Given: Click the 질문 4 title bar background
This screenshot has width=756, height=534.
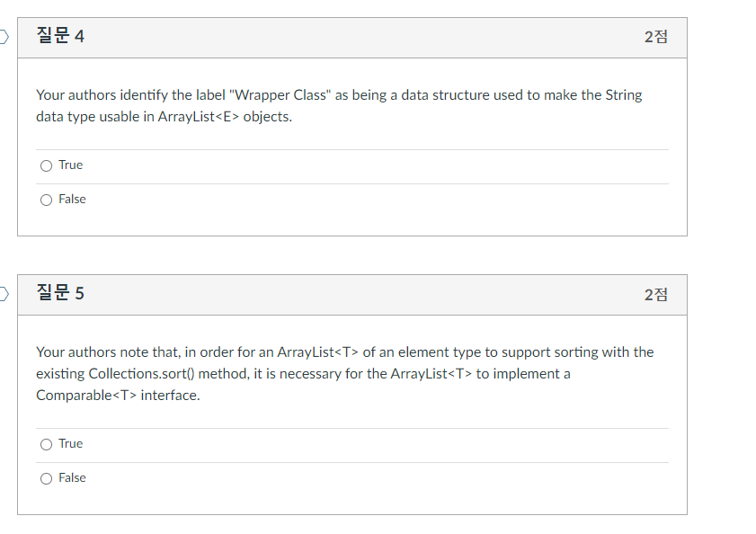Looking at the screenshot, I should point(360,37).
